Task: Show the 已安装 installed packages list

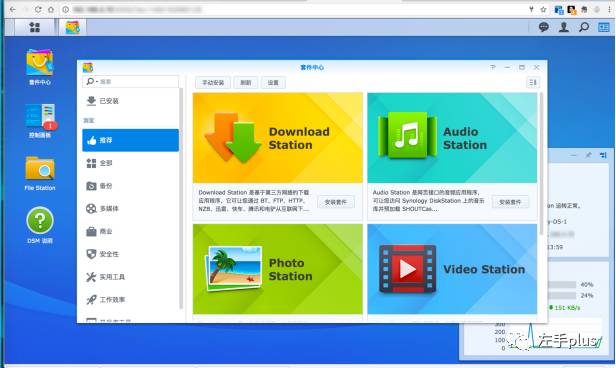Action: (x=130, y=101)
